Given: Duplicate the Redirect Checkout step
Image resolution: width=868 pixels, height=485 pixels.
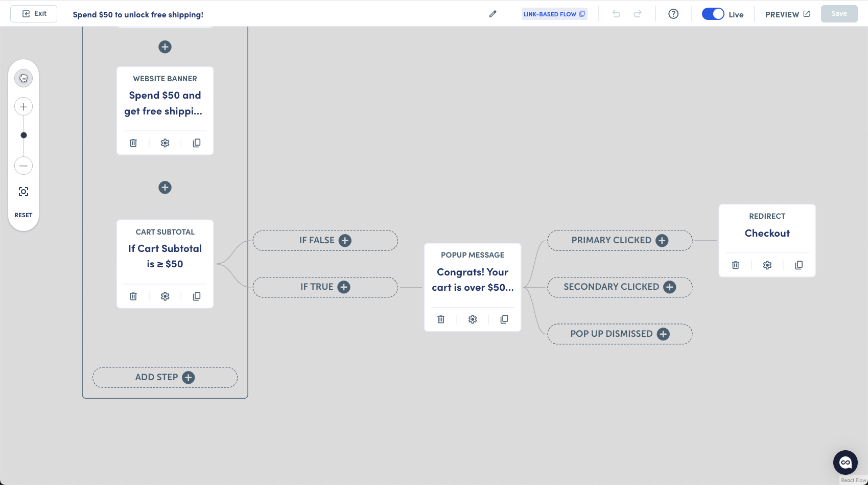Looking at the screenshot, I should (x=799, y=265).
